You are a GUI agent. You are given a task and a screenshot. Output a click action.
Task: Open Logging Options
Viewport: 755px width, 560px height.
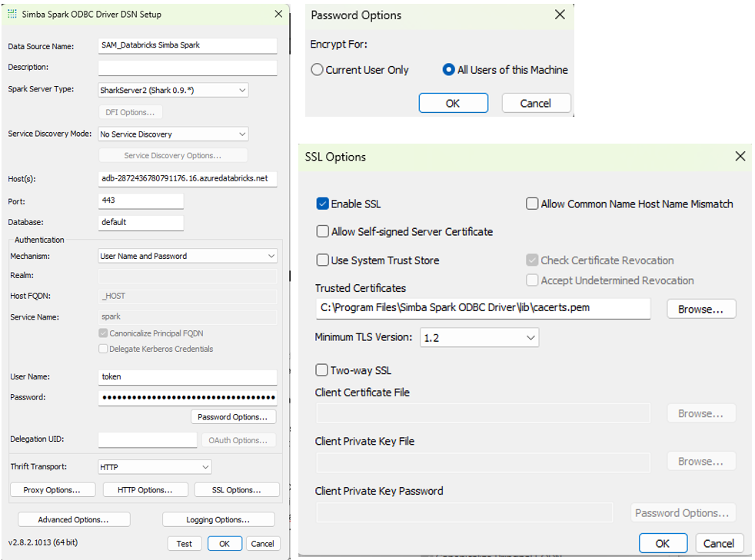tap(218, 519)
